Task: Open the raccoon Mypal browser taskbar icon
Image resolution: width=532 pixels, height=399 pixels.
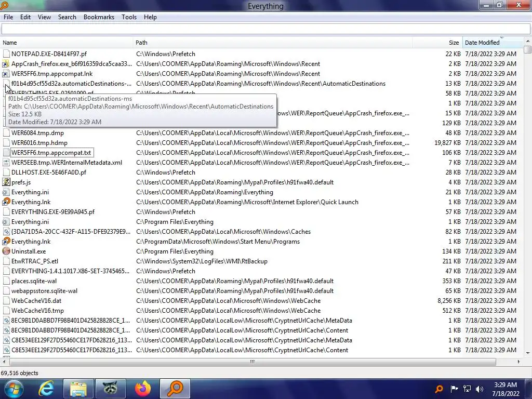Action: 111,389
